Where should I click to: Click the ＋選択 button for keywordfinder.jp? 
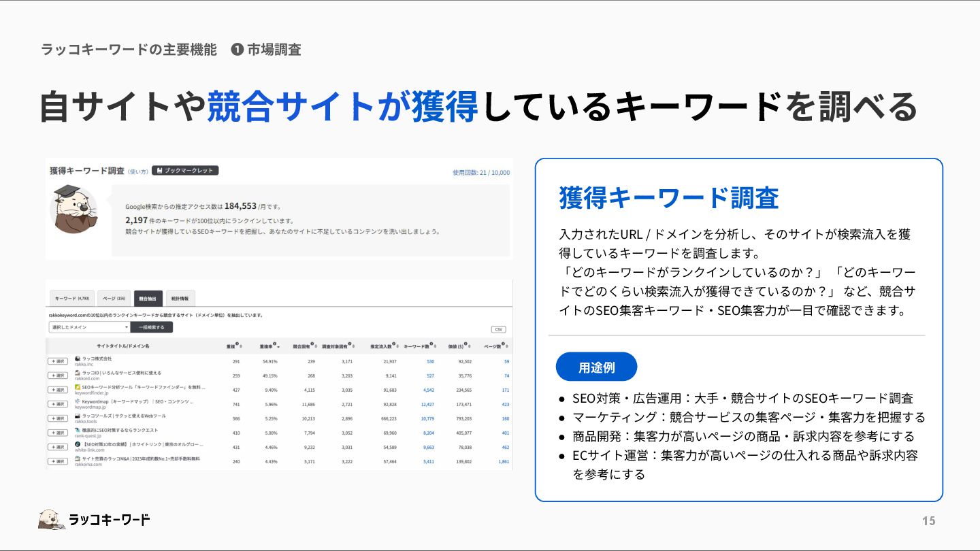[x=58, y=390]
